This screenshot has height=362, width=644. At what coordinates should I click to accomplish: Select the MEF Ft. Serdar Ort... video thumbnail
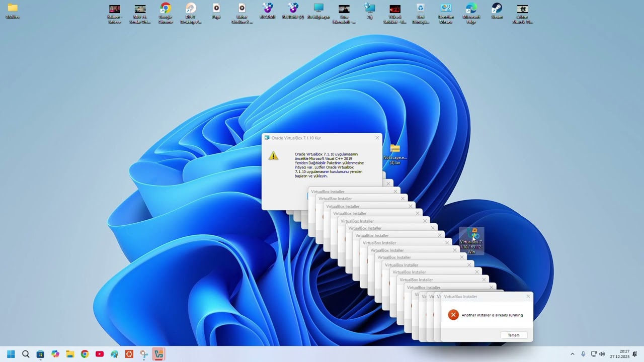point(140,14)
